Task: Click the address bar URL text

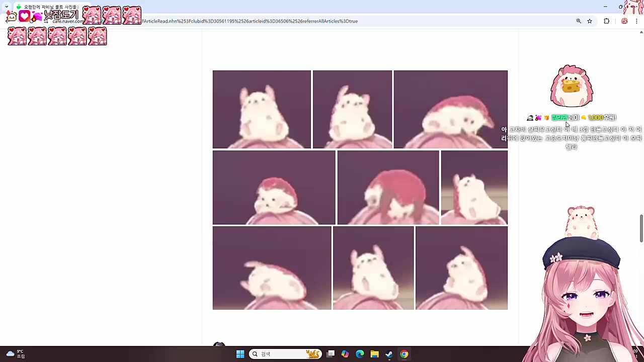Action: coord(250,21)
